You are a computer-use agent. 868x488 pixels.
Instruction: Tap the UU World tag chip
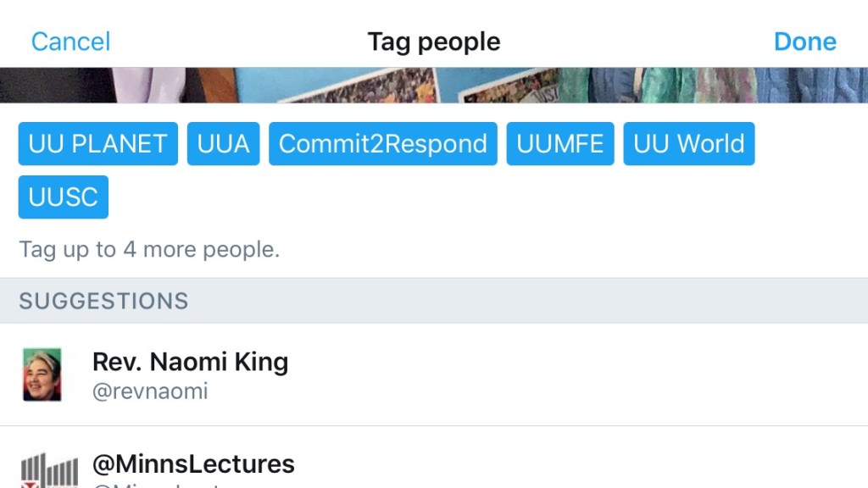688,144
